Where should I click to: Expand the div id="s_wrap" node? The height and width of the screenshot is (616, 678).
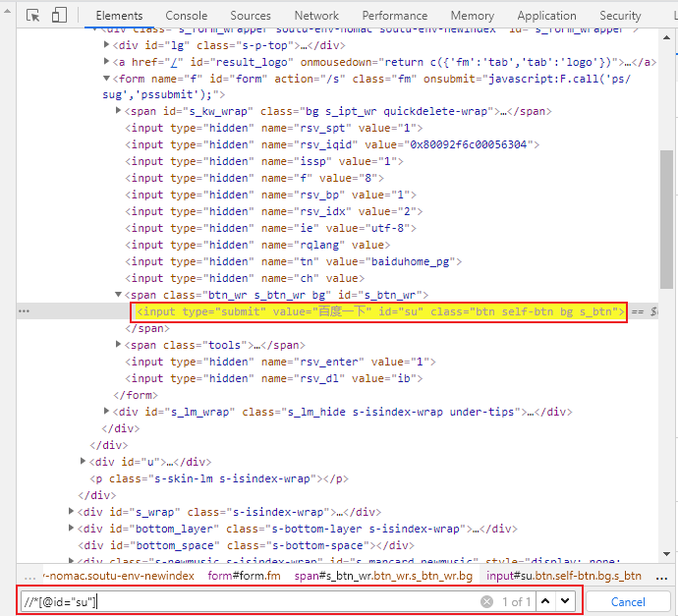tap(71, 511)
